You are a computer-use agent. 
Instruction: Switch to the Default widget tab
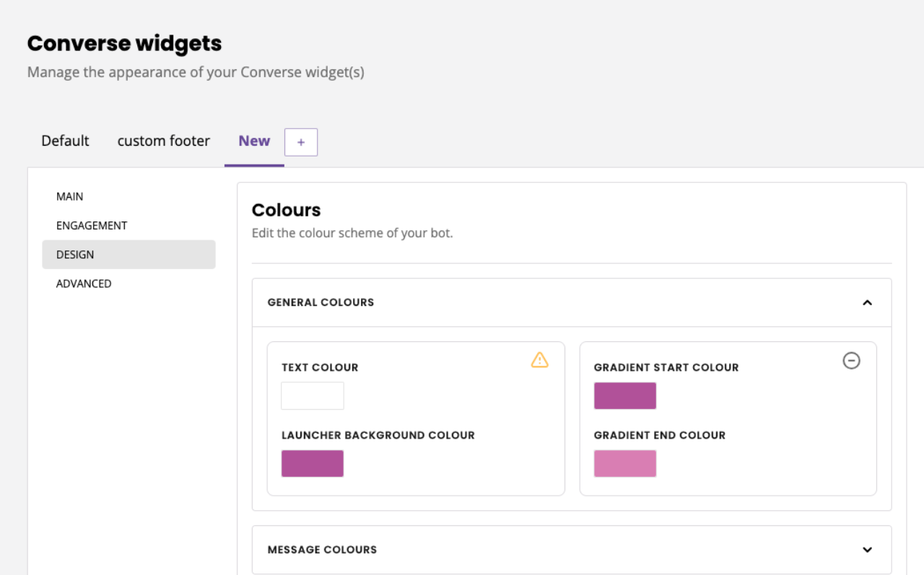pyautogui.click(x=65, y=141)
